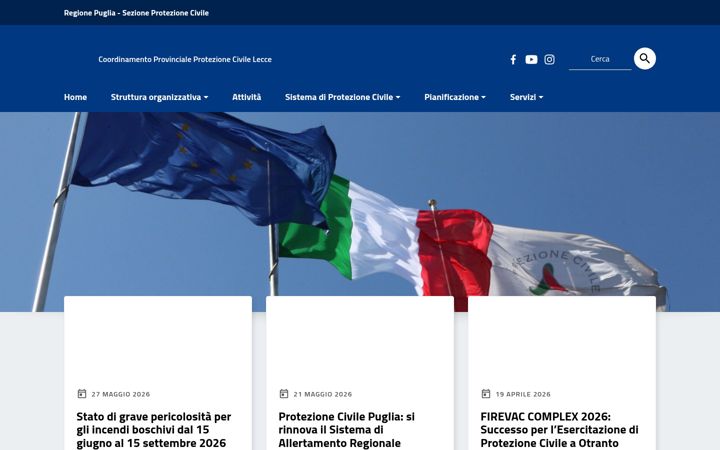Open the Sistema di Allertamento Regionale article
Screen dimensions: 720x450
347,430
